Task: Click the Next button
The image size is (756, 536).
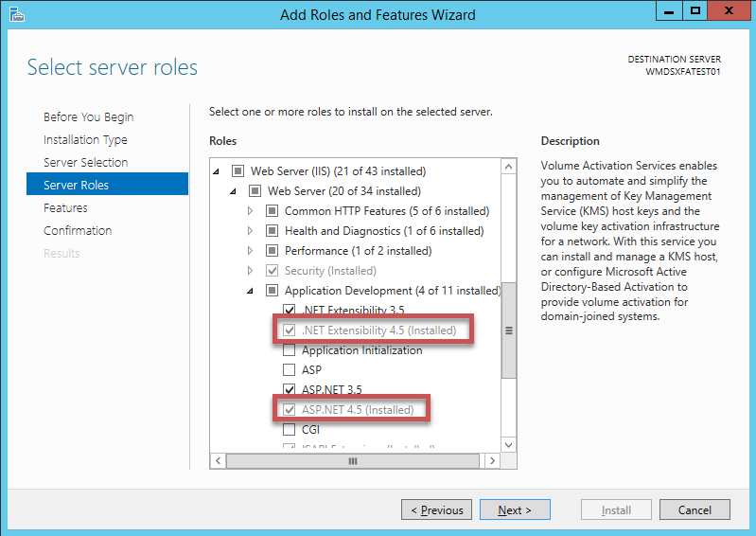Action: (x=514, y=510)
